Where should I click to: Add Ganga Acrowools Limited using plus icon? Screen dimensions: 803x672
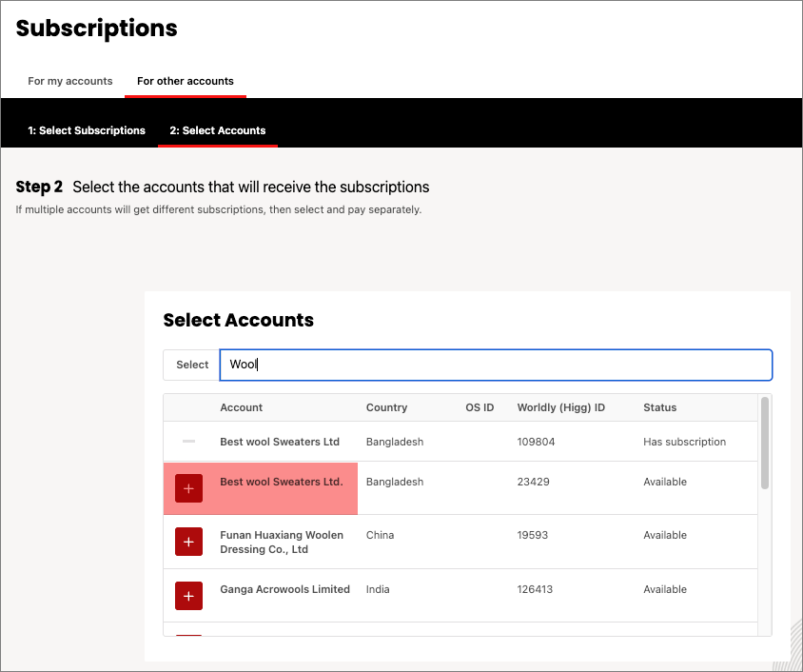188,596
